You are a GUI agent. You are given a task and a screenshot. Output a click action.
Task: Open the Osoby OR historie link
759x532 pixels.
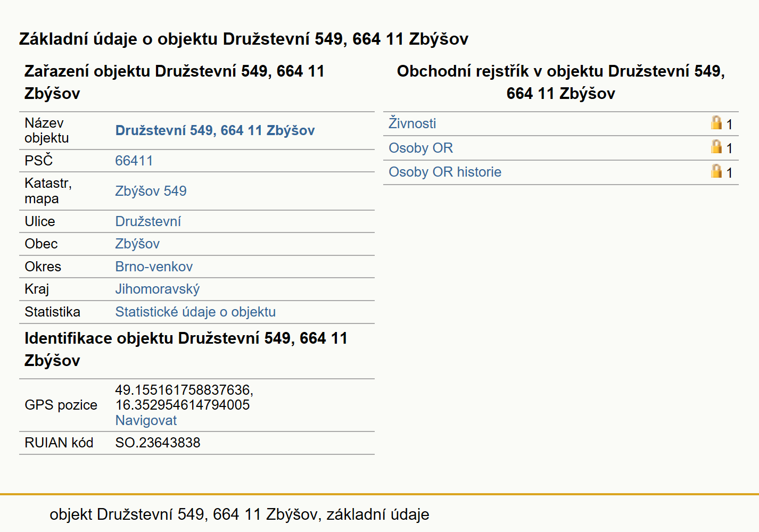[x=445, y=172]
